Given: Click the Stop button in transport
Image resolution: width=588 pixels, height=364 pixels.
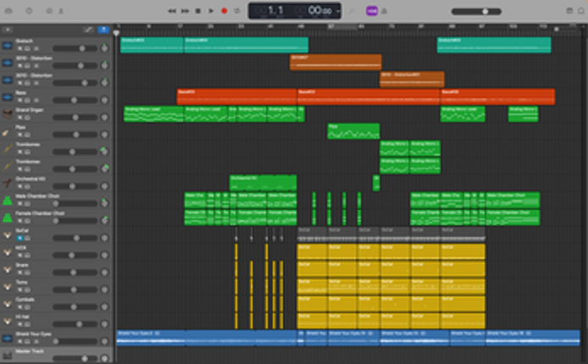Looking at the screenshot, I should (x=198, y=11).
